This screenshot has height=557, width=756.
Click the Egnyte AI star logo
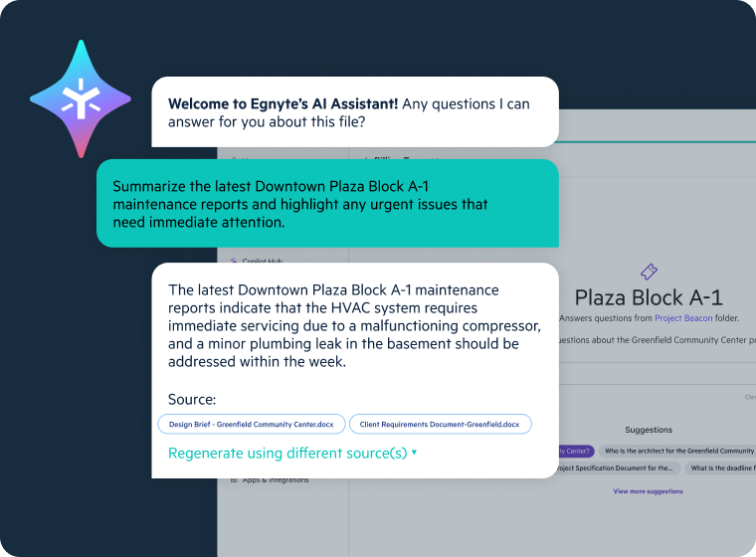81,98
